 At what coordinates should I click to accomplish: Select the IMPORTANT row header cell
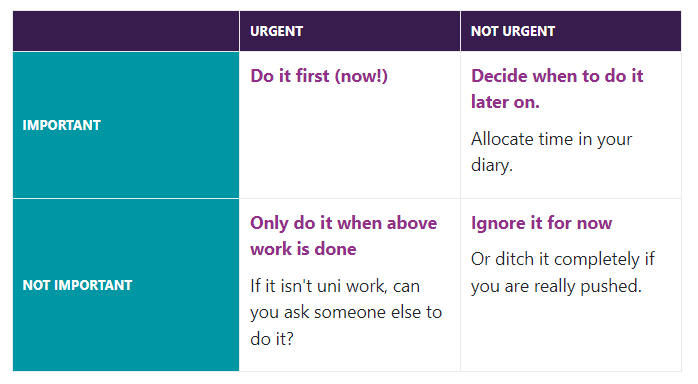[126, 125]
